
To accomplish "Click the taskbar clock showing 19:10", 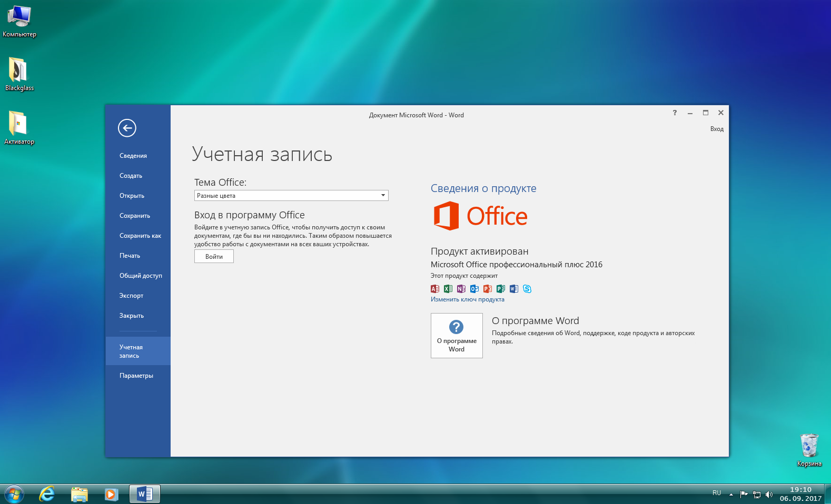I will point(800,494).
